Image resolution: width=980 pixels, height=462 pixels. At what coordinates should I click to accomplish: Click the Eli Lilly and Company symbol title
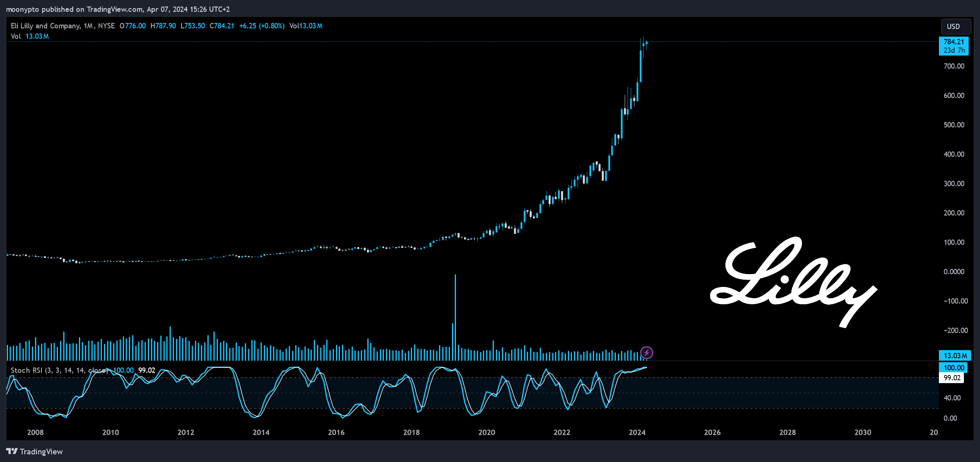pos(46,26)
